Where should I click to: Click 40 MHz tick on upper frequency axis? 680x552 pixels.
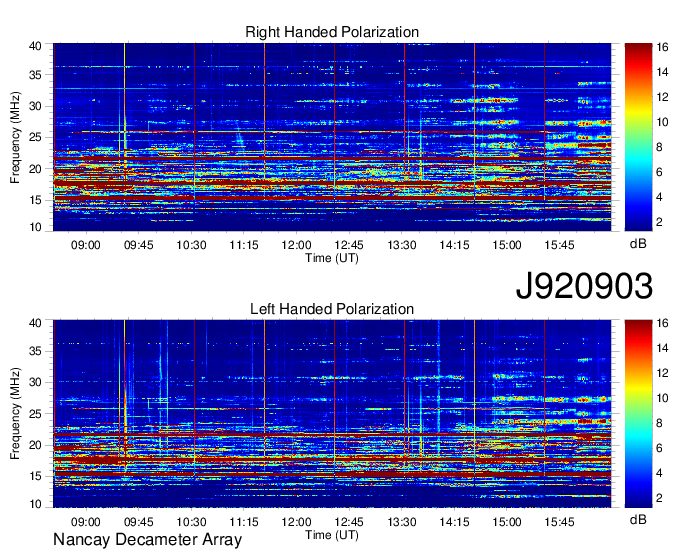[35, 46]
